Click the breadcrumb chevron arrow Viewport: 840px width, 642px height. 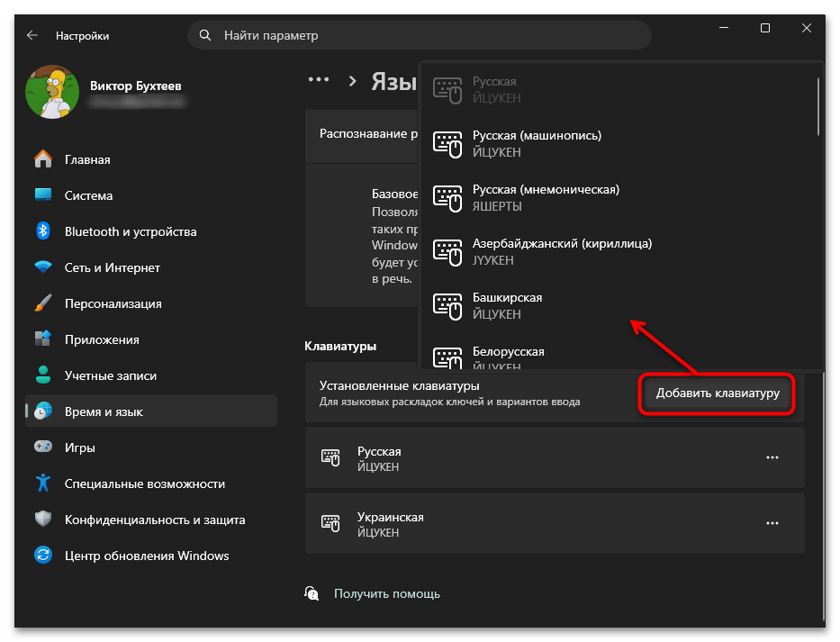click(352, 81)
